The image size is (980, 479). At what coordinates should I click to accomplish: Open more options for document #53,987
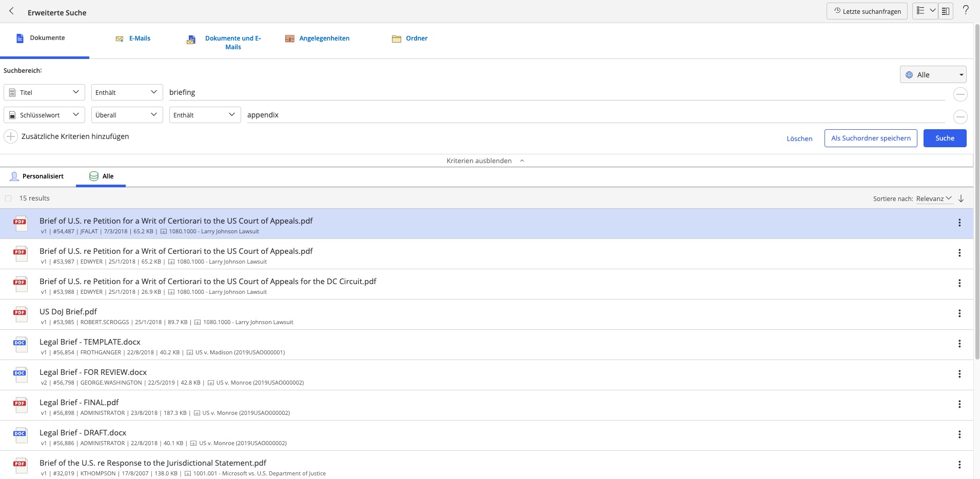point(959,253)
